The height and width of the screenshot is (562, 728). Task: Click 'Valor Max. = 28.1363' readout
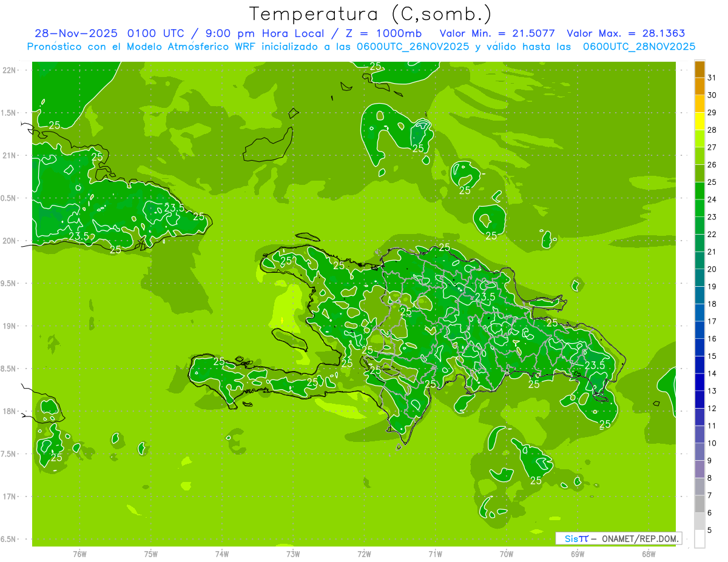(x=626, y=33)
